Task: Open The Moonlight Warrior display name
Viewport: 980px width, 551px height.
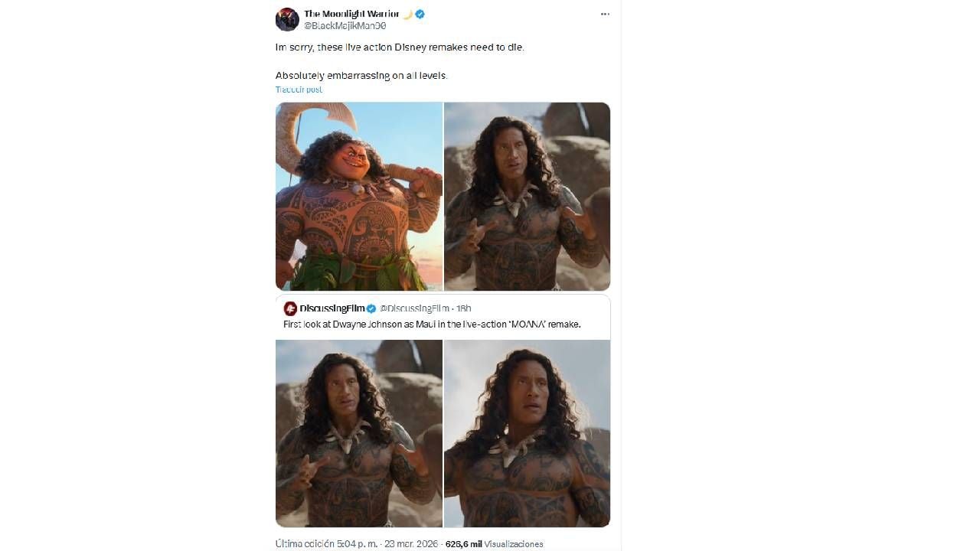Action: click(351, 14)
